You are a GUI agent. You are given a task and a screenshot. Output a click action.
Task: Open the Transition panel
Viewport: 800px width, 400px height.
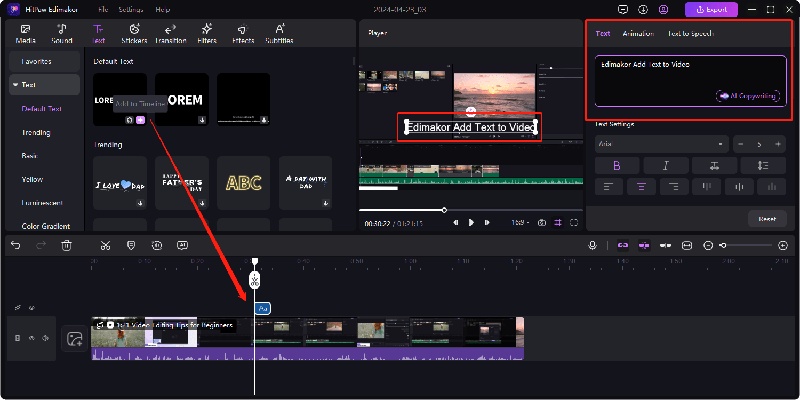pos(170,34)
